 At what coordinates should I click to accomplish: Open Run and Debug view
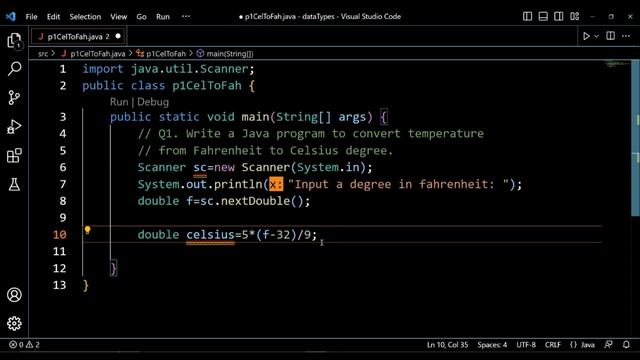pos(14,127)
